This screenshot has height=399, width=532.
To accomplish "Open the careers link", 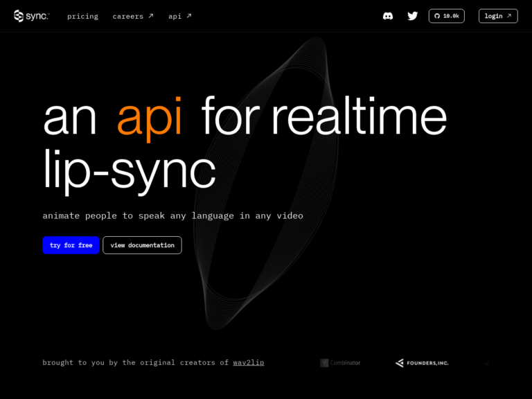I will pyautogui.click(x=133, y=17).
